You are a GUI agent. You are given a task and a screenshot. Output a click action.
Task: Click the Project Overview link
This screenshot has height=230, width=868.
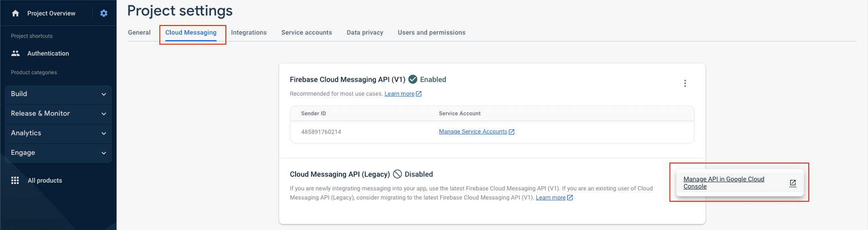[51, 13]
